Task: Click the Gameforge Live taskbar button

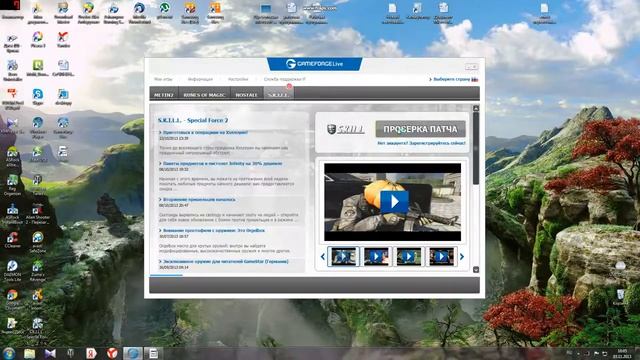Action: pyautogui.click(x=133, y=353)
